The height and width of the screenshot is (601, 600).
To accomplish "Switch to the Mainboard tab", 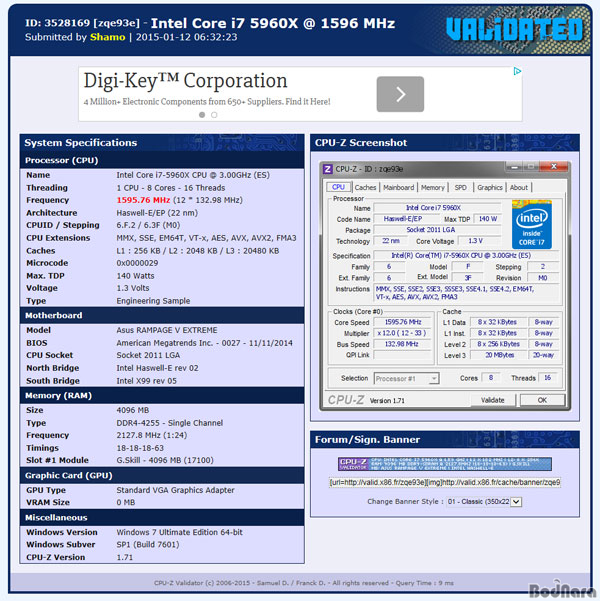I will (399, 187).
